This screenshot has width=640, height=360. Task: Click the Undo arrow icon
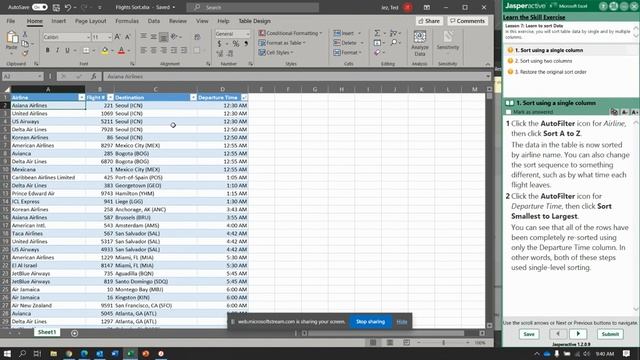pyautogui.click(x=68, y=7)
